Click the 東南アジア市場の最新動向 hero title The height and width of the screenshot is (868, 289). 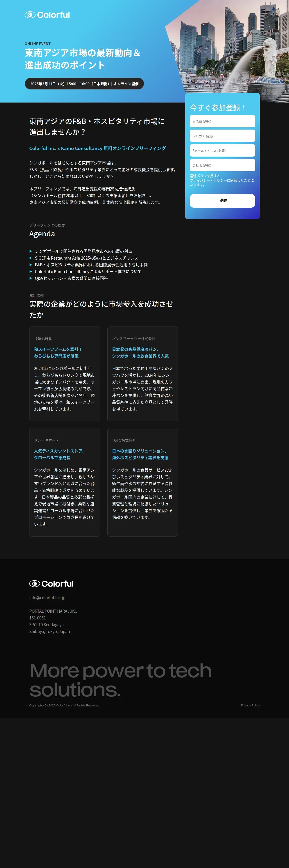pyautogui.click(x=82, y=59)
